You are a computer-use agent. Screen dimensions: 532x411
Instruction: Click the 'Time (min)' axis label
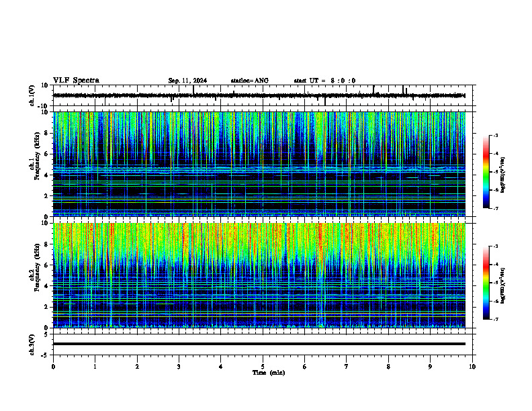pyautogui.click(x=269, y=373)
